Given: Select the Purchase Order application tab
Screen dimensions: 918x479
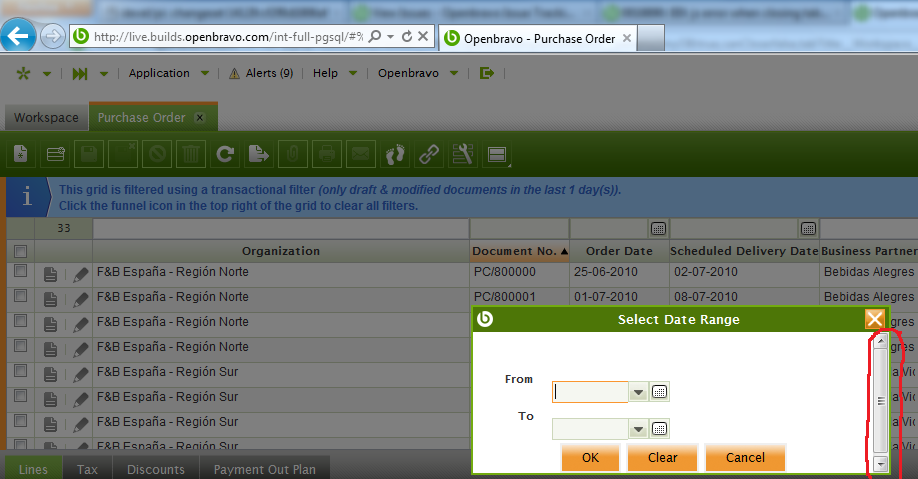Looking at the screenshot, I should (142, 118).
